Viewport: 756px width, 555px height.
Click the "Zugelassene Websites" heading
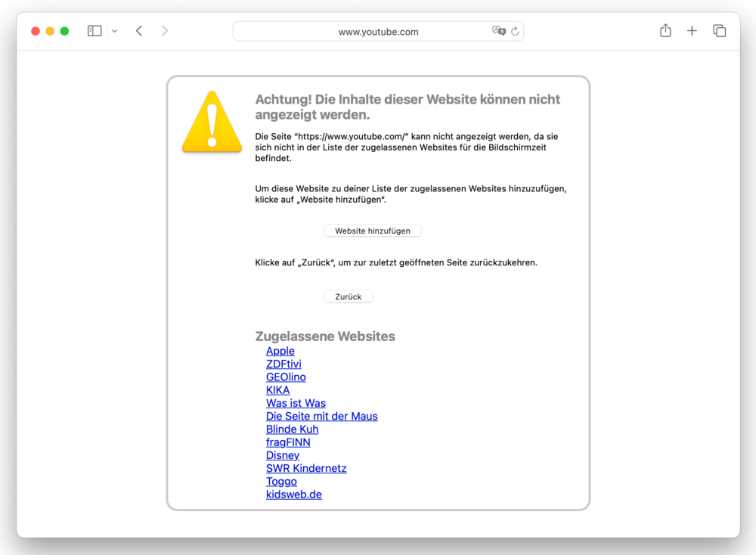click(x=325, y=336)
